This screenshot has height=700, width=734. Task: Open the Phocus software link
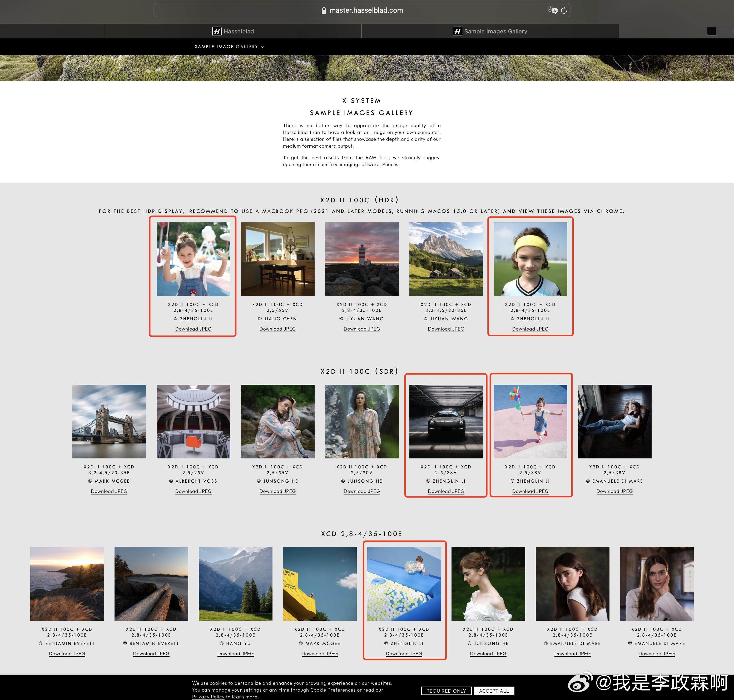[390, 164]
